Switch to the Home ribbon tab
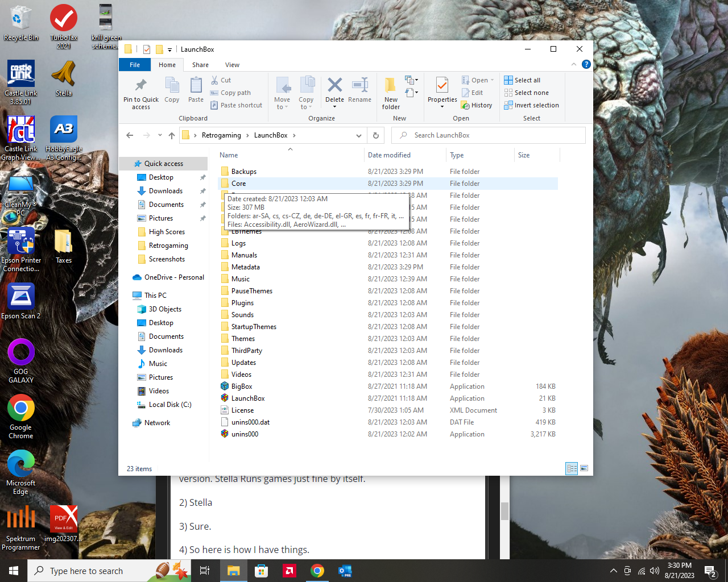Viewport: 728px width, 582px height. [167, 65]
